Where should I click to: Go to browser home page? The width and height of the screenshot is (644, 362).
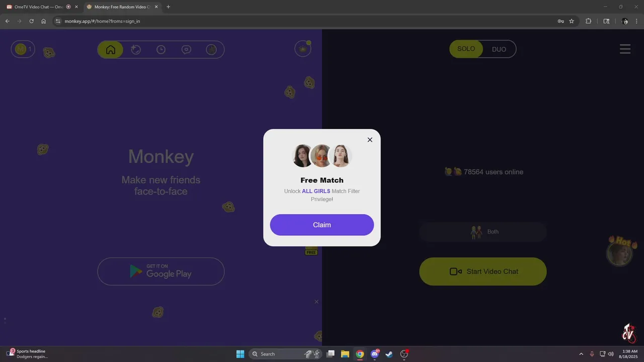point(44,21)
